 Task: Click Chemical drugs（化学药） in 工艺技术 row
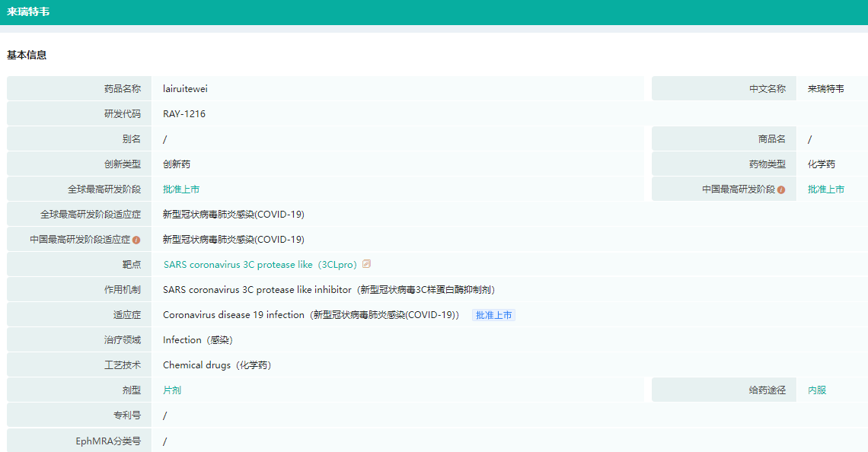pos(217,365)
